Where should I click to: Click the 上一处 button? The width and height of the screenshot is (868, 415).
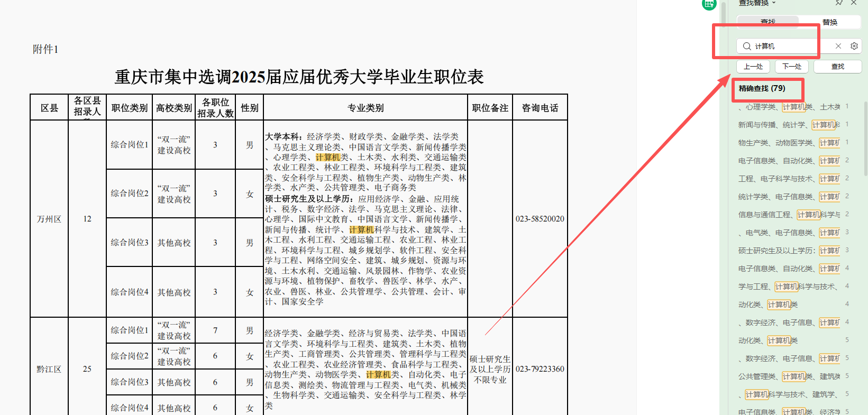[753, 67]
